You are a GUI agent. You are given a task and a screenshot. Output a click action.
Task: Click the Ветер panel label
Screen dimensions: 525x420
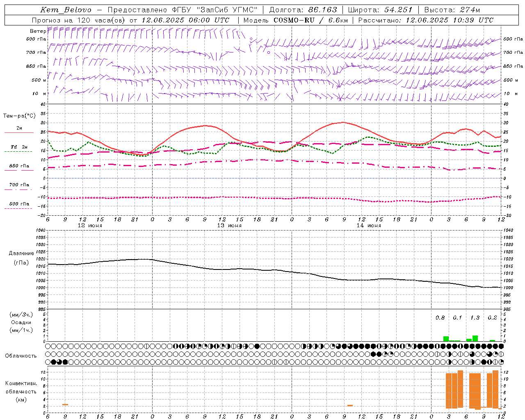(38, 31)
